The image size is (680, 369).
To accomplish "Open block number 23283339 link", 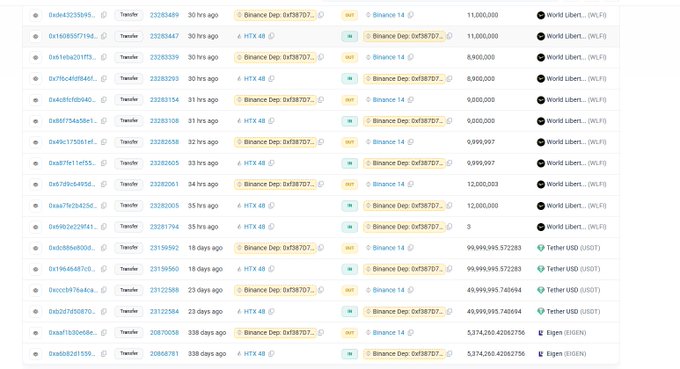I will coord(164,57).
